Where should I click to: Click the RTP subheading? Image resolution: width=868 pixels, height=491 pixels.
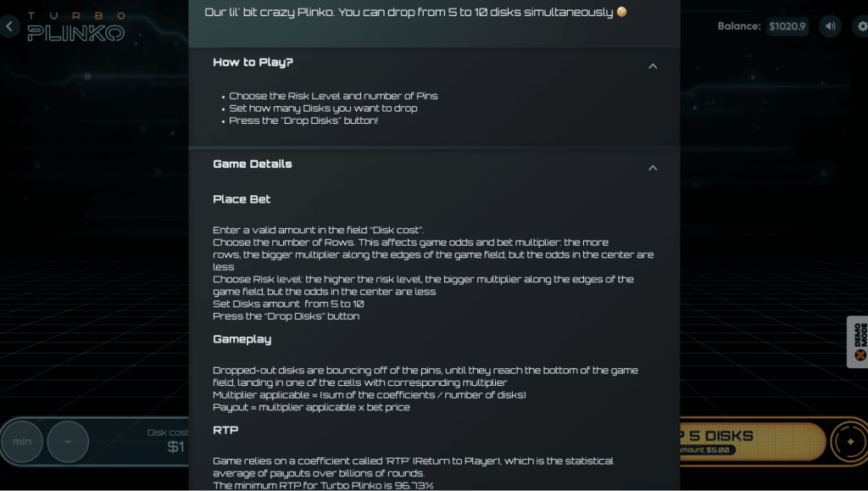tap(224, 431)
